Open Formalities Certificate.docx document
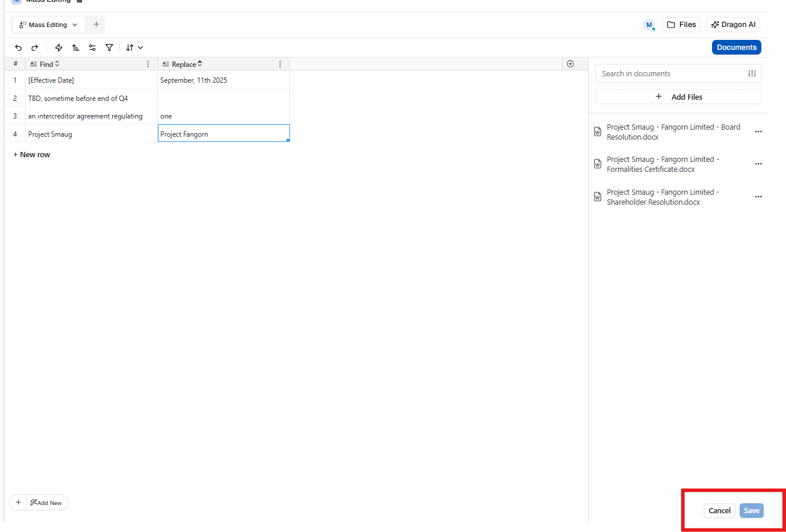The image size is (786, 532). pyautogui.click(x=663, y=164)
